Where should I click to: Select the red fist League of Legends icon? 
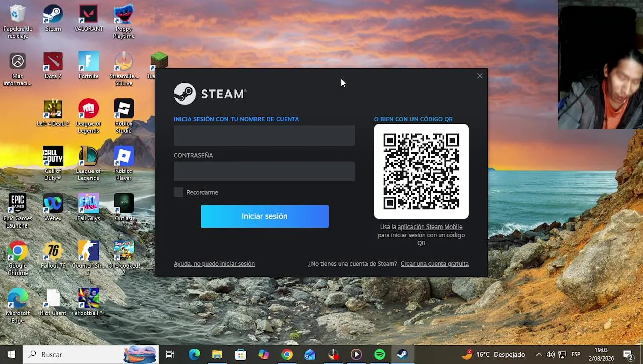(88, 117)
